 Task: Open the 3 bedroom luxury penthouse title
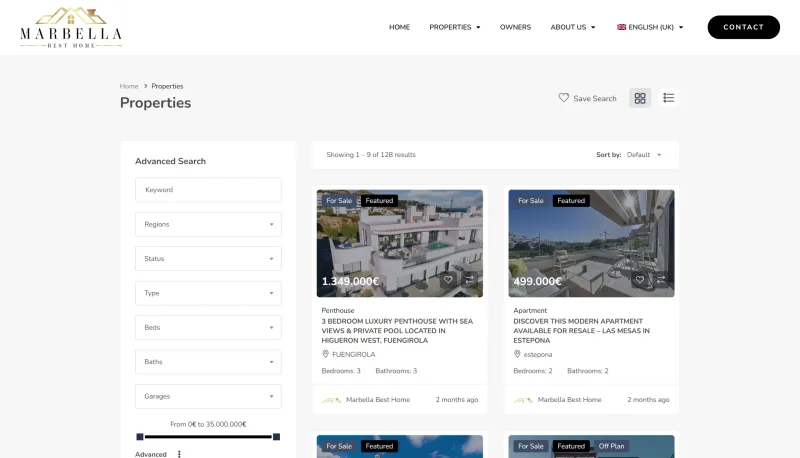pyautogui.click(x=397, y=330)
